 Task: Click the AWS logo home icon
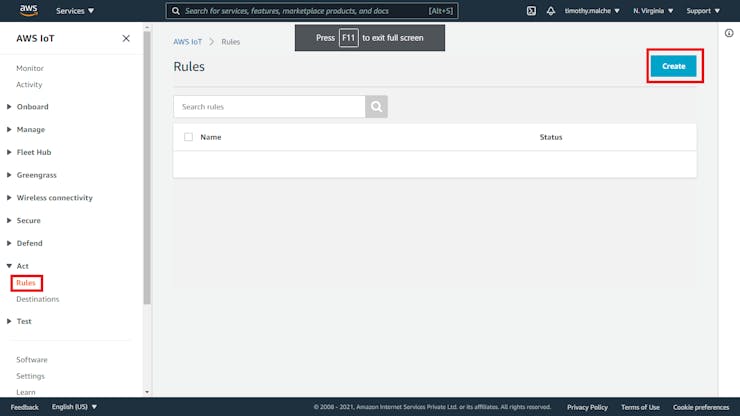28,10
